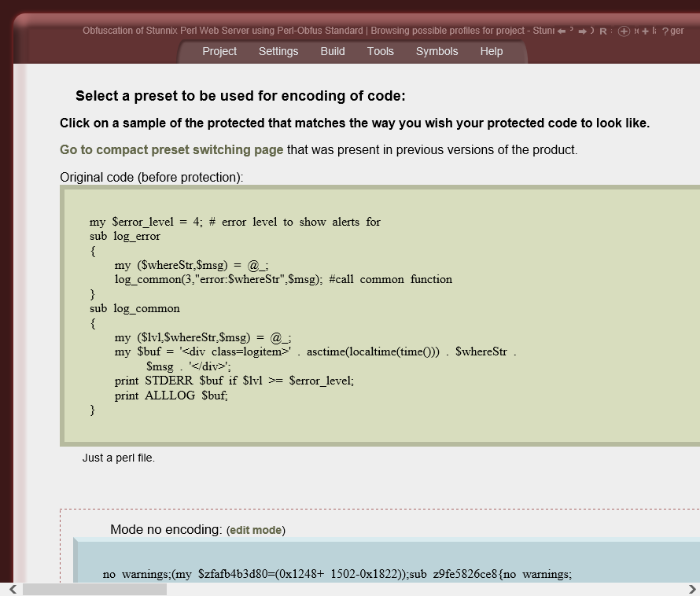Click the original Perl code preview box
The height and width of the screenshot is (596, 700).
point(354,315)
